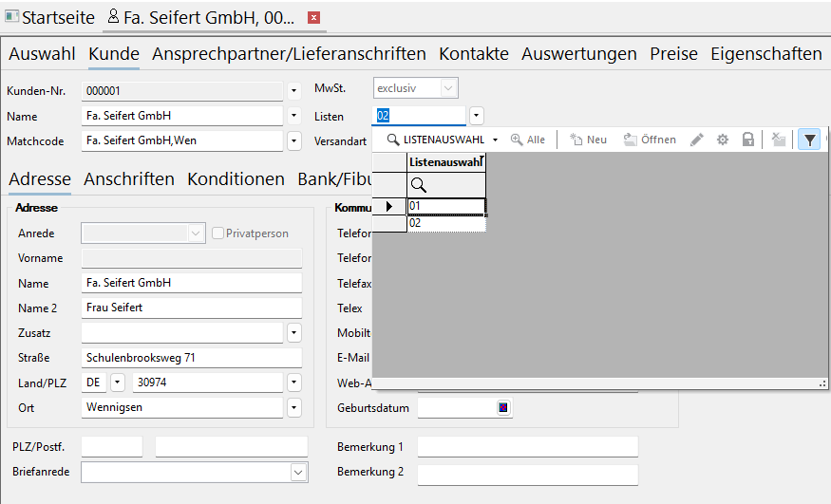
Task: Tick the Privatperson checkbox
Action: (217, 233)
